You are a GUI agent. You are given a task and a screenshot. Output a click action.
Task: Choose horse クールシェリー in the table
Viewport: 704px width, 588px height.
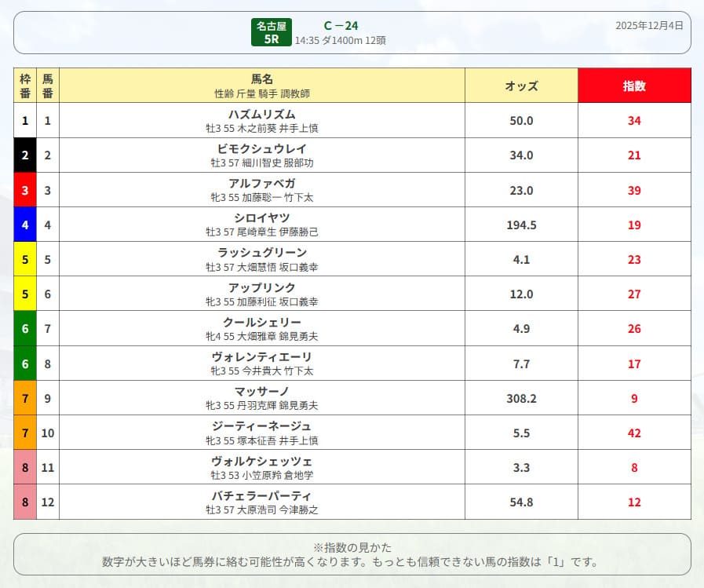(262, 322)
